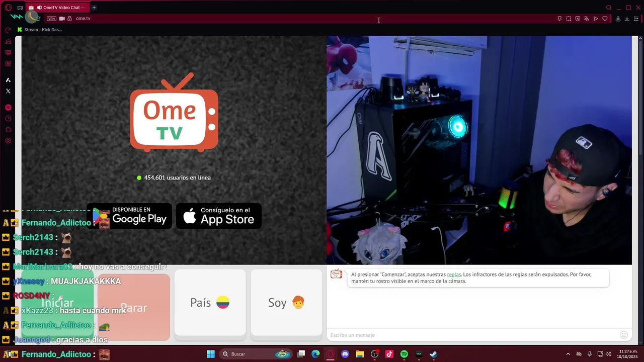This screenshot has width=644, height=362.
Task: Click the OmeTV logo image
Action: (x=174, y=113)
